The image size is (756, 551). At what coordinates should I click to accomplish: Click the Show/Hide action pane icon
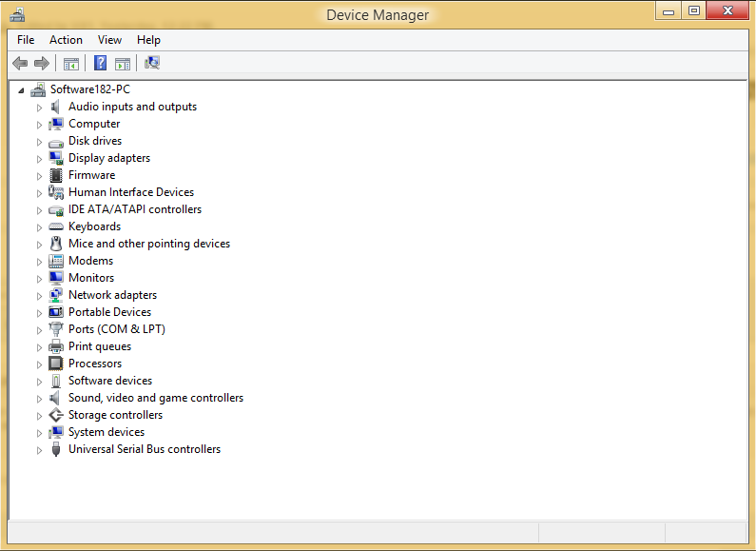[x=123, y=64]
